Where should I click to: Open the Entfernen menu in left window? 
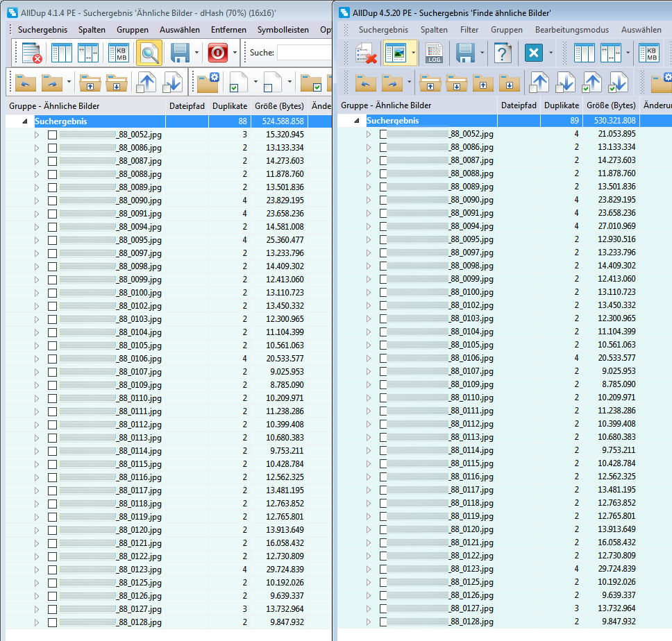coord(228,30)
